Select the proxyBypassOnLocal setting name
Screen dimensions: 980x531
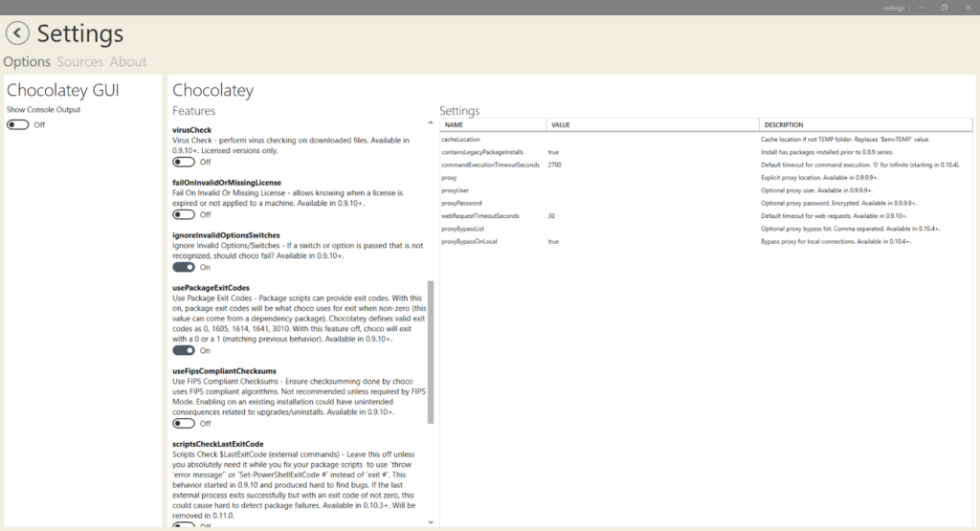coord(469,242)
